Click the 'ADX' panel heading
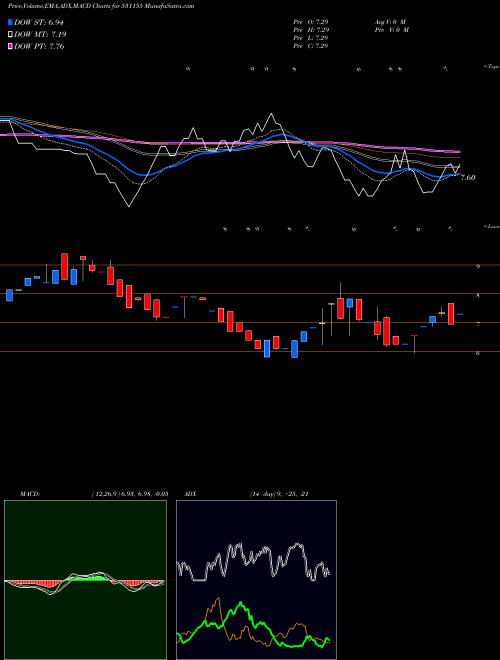The image size is (500, 660). pyautogui.click(x=190, y=494)
